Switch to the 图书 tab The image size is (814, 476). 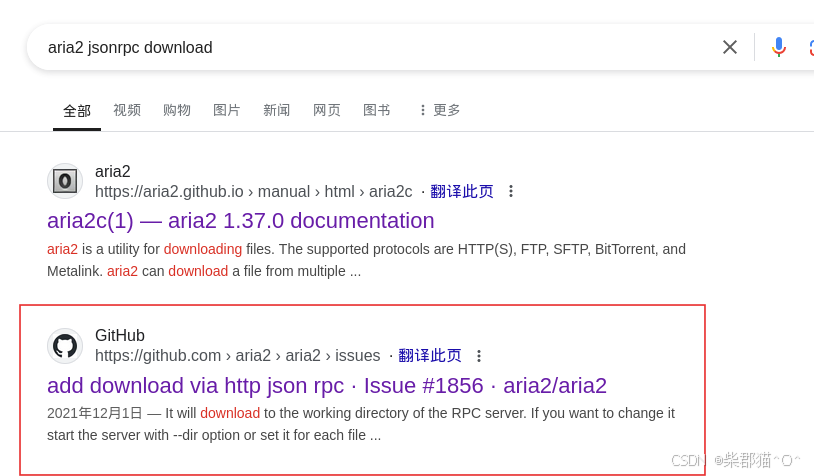[x=376, y=110]
